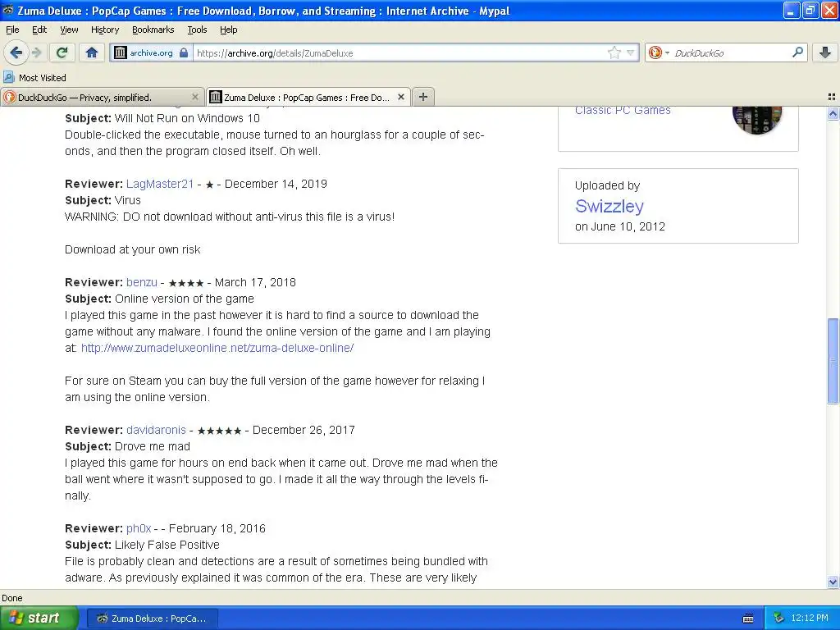Open the Edit menu
Screen dimensions: 840x630
pos(39,30)
